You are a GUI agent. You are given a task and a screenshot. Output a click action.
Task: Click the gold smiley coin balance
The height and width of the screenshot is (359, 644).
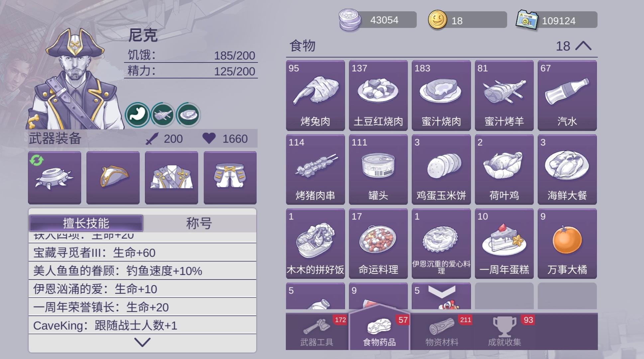tap(467, 20)
